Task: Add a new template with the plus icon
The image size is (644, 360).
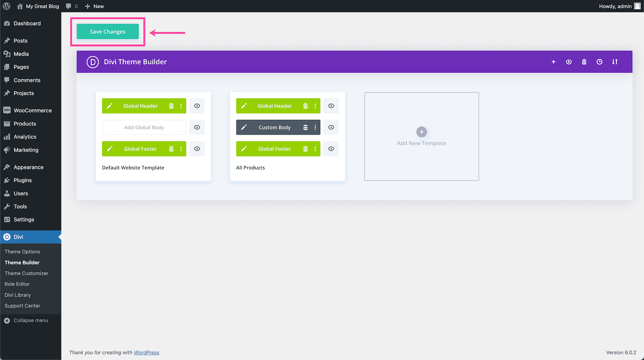Action: click(553, 62)
